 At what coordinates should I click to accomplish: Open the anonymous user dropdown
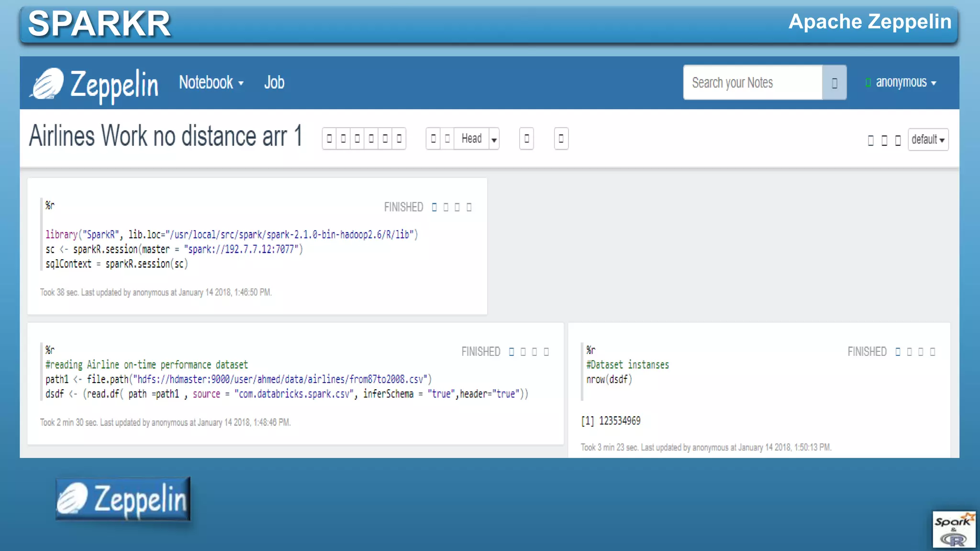pos(905,82)
